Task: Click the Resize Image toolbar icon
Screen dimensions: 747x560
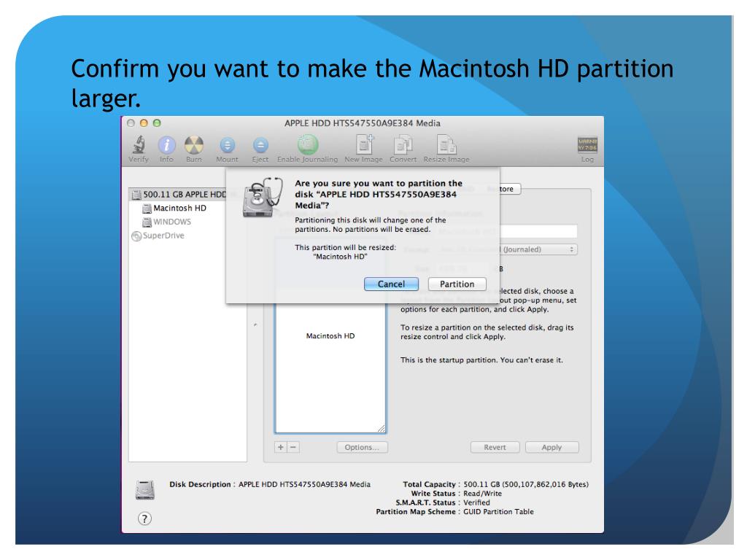Action: coord(446,144)
